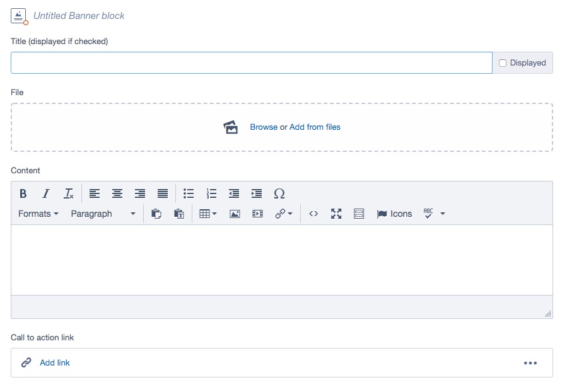Insert an image into content
567x392 pixels.
click(235, 214)
